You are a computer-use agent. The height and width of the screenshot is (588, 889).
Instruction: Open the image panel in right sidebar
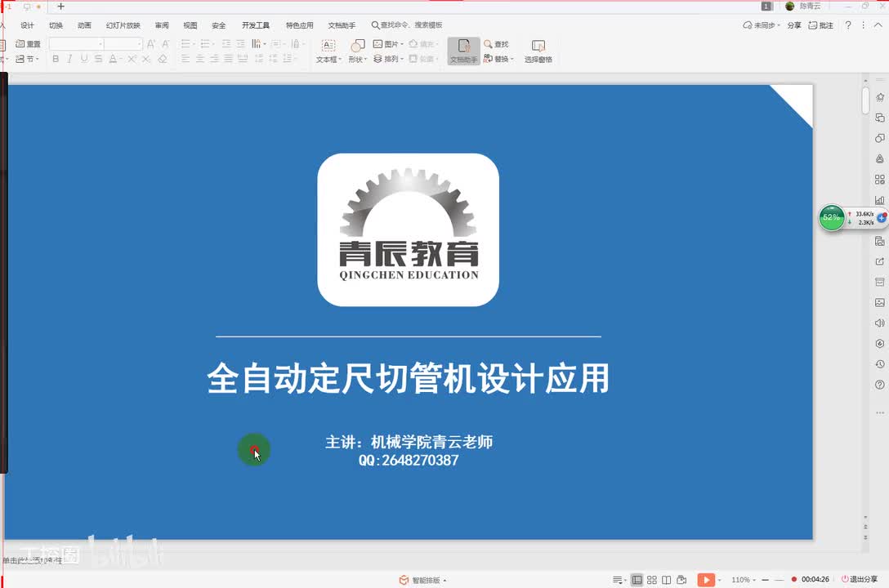[879, 302]
